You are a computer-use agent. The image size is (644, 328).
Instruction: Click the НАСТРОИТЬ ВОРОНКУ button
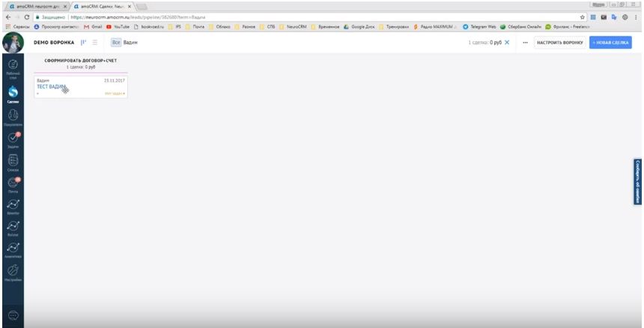(x=559, y=43)
